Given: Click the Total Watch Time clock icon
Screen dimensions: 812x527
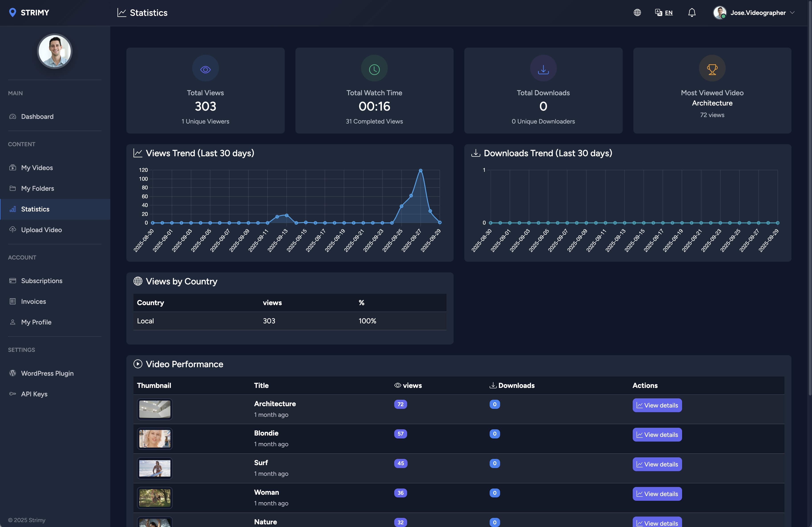Looking at the screenshot, I should point(374,69).
